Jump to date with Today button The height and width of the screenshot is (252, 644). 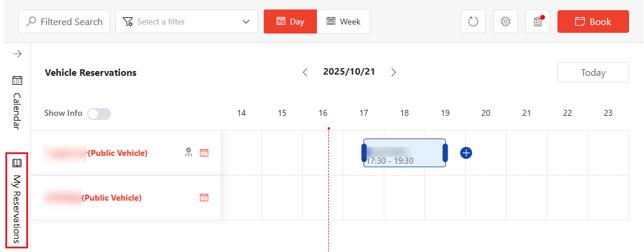click(x=593, y=72)
